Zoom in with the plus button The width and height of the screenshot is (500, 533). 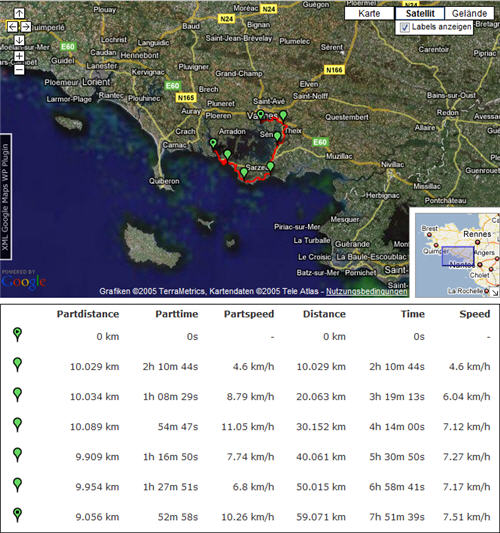(19, 56)
